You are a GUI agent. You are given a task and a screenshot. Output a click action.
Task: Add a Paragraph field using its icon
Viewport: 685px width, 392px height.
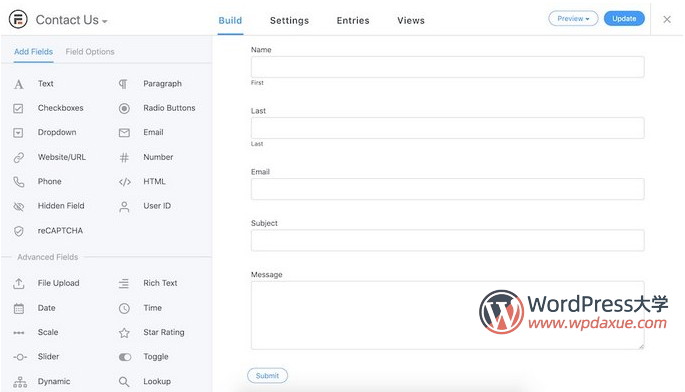coord(124,84)
